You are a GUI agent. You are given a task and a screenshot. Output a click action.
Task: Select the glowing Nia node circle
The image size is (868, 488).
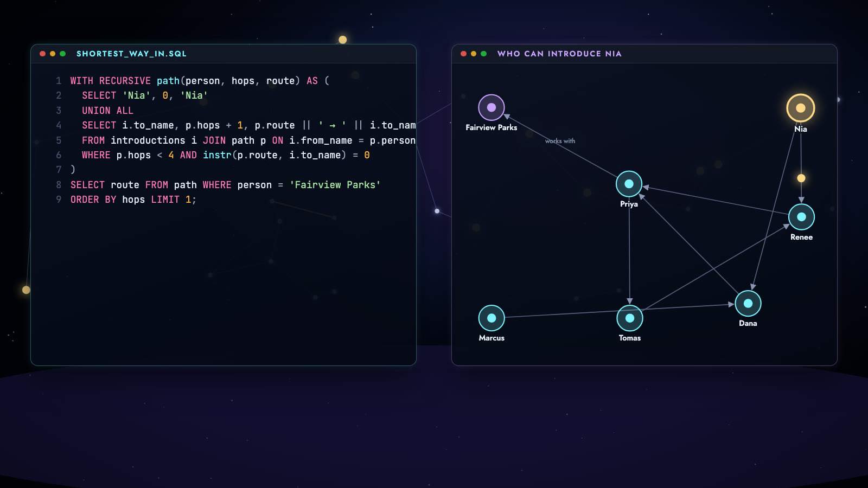tap(801, 108)
